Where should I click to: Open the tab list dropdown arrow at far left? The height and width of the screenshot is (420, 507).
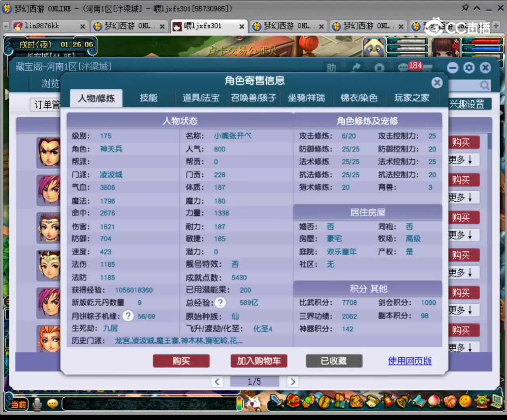(x=6, y=26)
